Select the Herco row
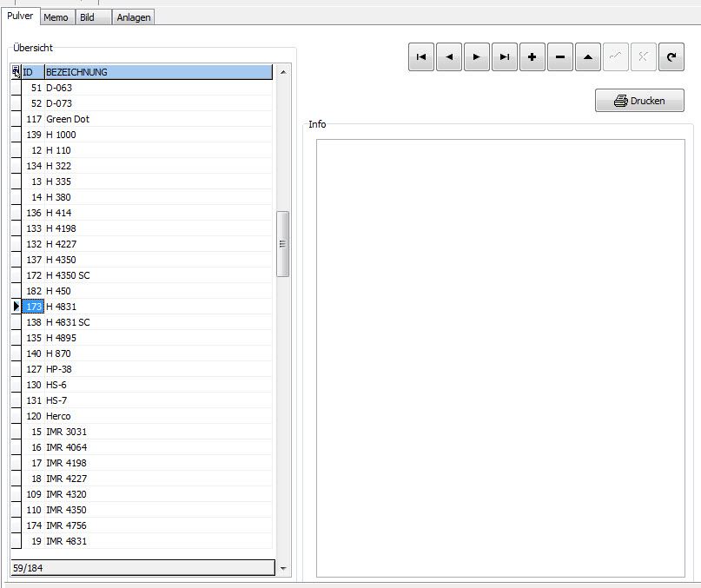701x588 pixels. (142, 416)
